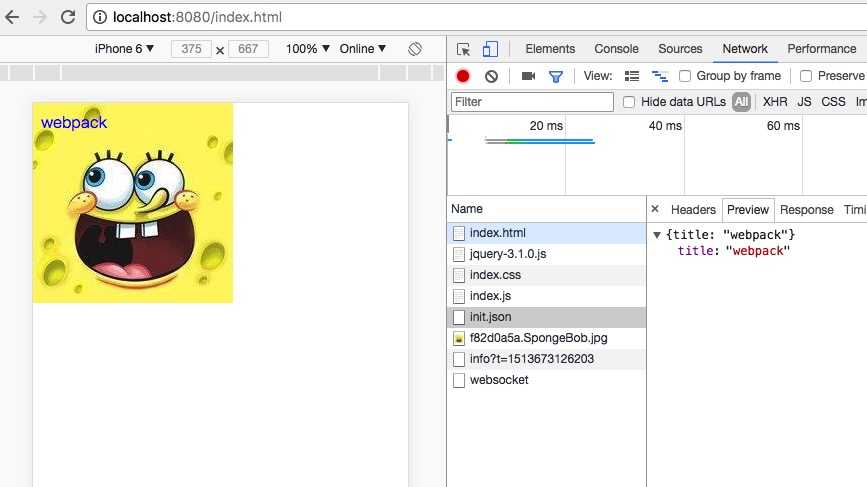The height and width of the screenshot is (487, 867).
Task: Click file icon beside websocket
Action: 459,380
